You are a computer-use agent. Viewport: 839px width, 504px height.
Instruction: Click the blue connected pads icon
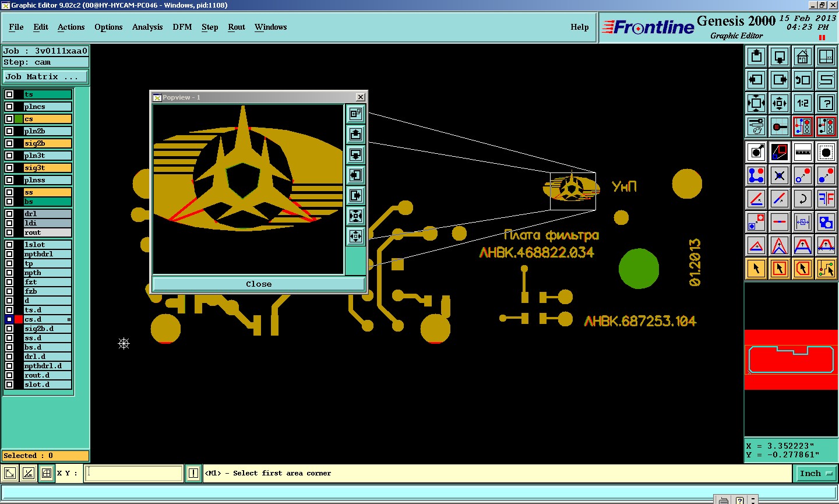coord(756,175)
